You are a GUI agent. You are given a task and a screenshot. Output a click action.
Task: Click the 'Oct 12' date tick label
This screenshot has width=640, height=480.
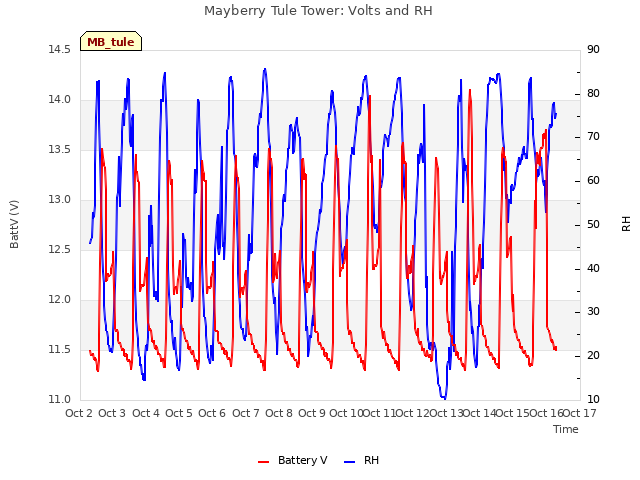tap(413, 413)
